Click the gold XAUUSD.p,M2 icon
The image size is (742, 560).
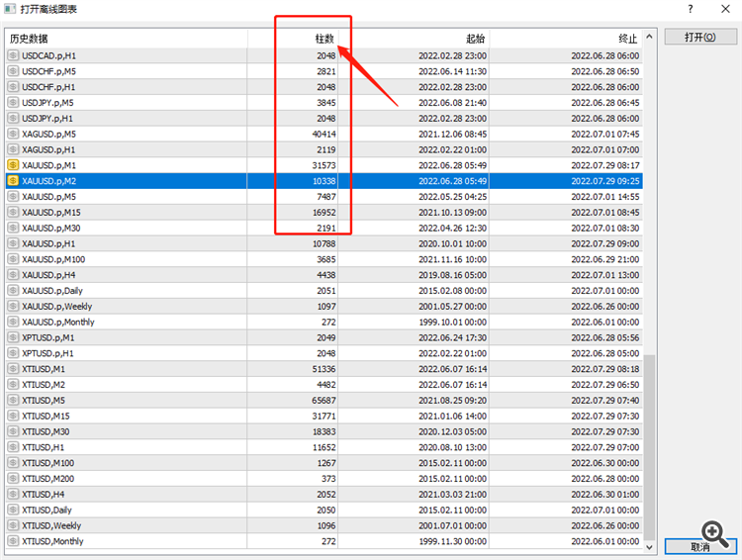click(x=13, y=180)
